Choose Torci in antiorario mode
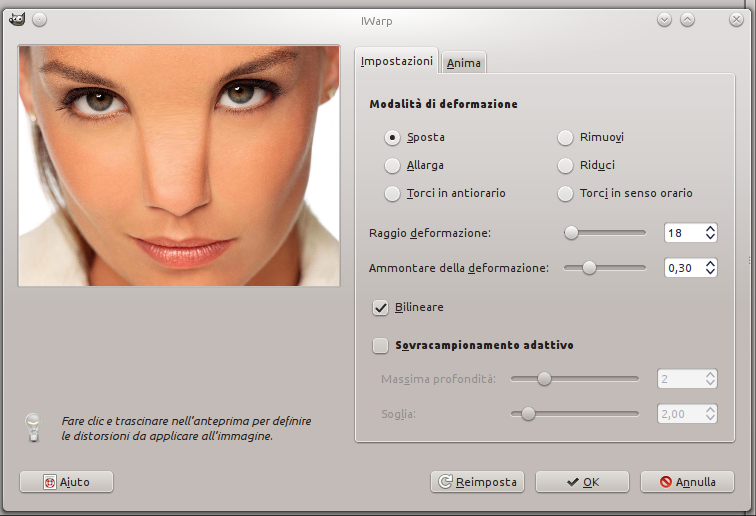The height and width of the screenshot is (516, 756). point(392,193)
